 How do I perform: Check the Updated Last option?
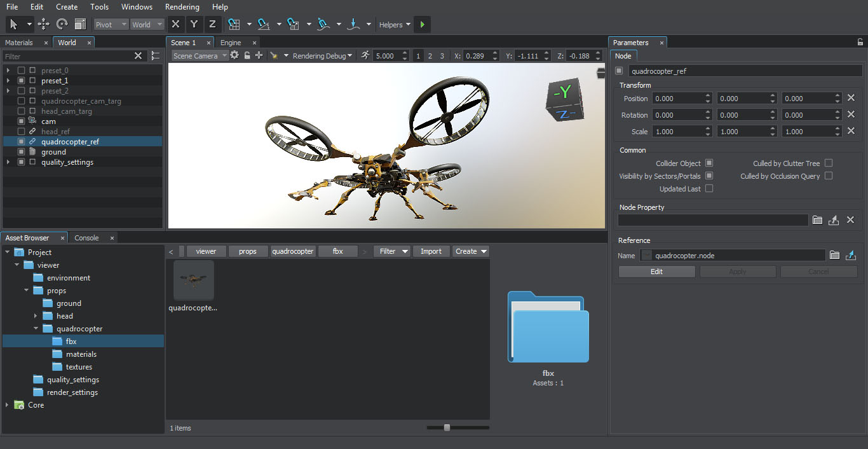tap(709, 189)
